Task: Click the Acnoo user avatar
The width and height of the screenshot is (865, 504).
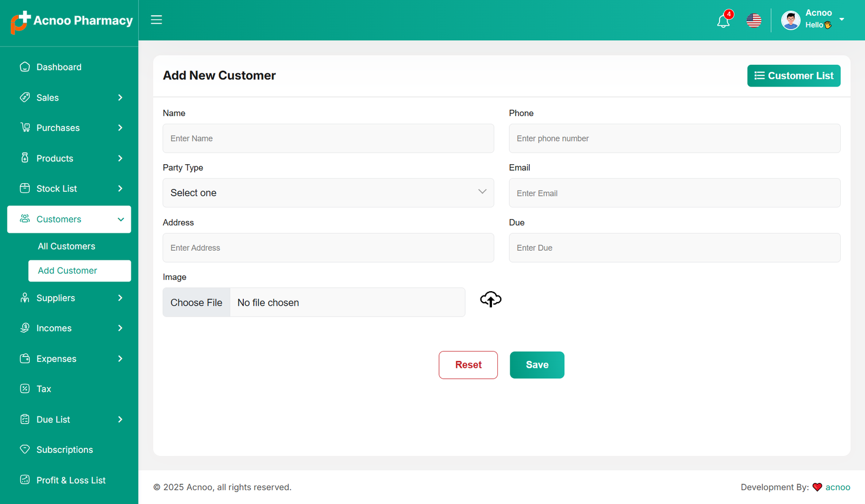Action: point(790,21)
